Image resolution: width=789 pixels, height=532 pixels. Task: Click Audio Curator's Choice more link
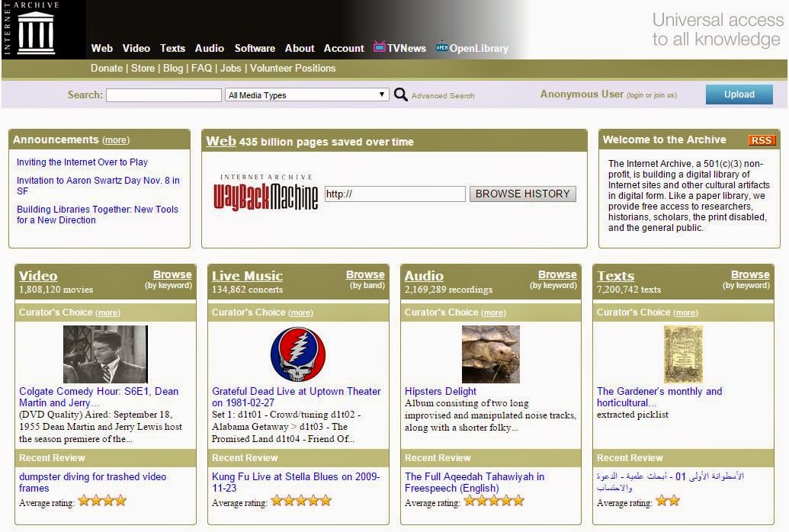[493, 312]
